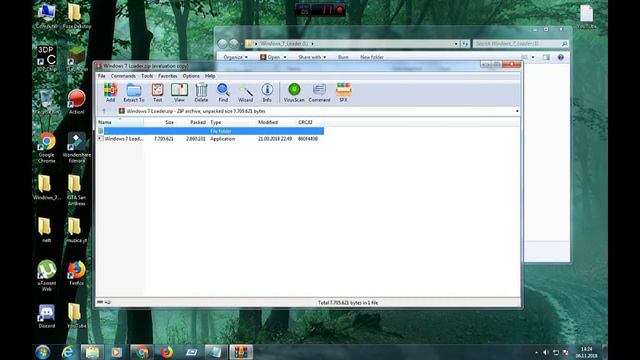This screenshot has width=640, height=360.
Task: Open Google Chrome desktop shortcut
Action: coord(47,147)
